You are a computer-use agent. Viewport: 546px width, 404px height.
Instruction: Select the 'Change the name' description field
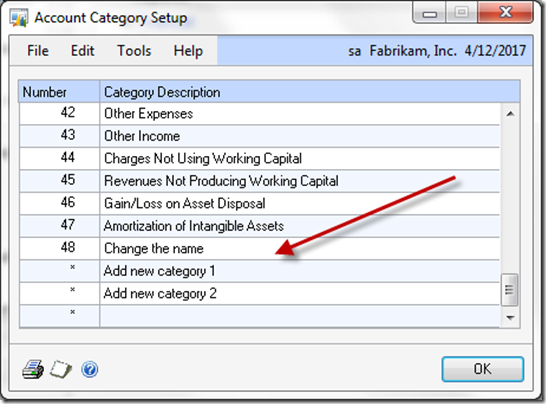[299, 249]
